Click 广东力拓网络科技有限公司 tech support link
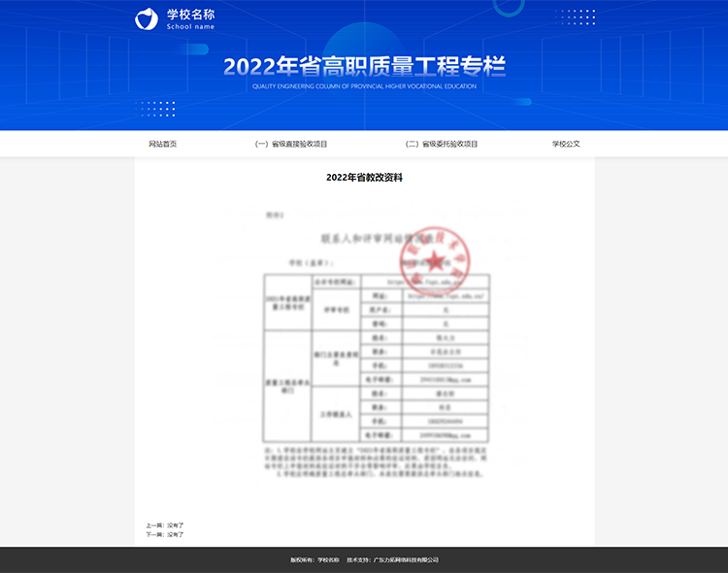Image resolution: width=728 pixels, height=573 pixels. coord(406,560)
